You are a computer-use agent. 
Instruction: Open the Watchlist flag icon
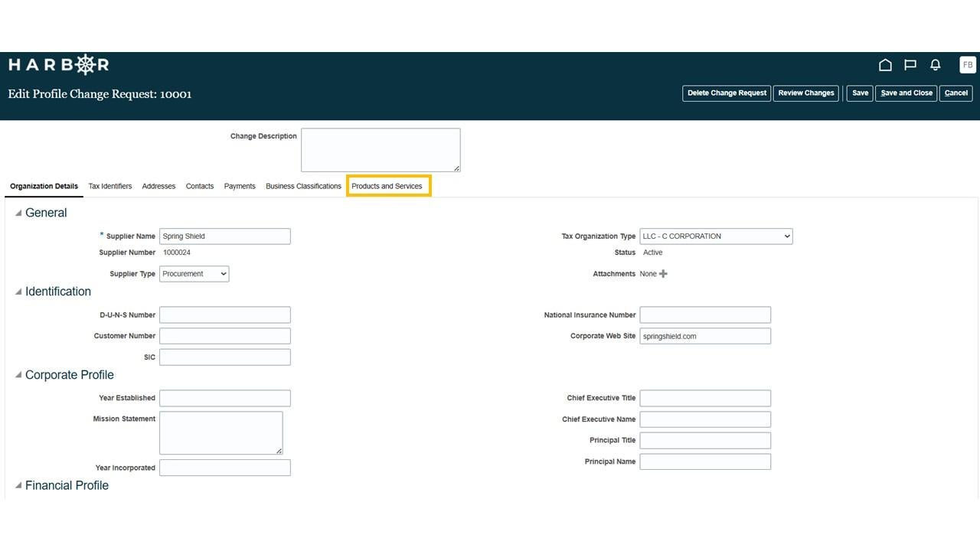[x=910, y=65]
